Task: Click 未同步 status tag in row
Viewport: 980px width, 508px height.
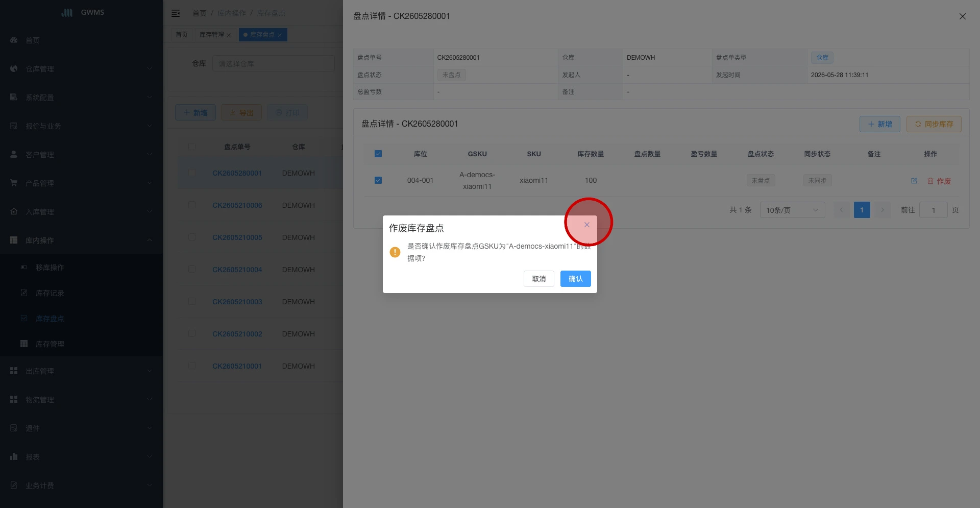Action: pos(818,180)
